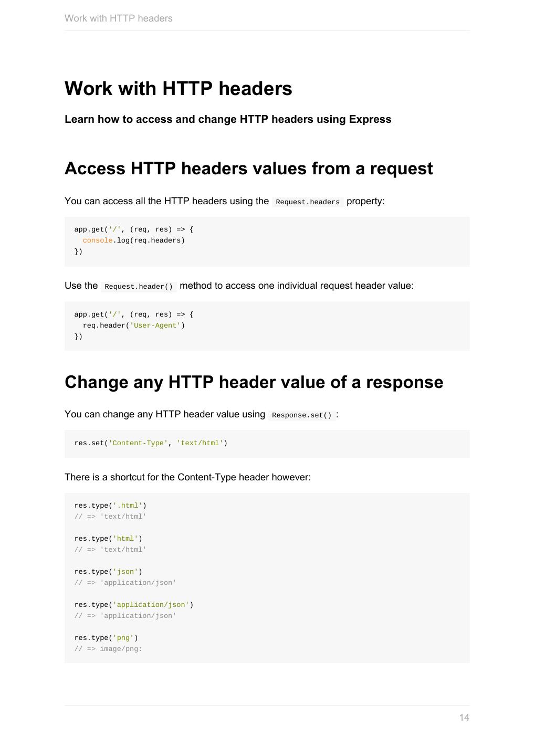Click "Change any HTTP header value of a response" heading

tap(254, 382)
